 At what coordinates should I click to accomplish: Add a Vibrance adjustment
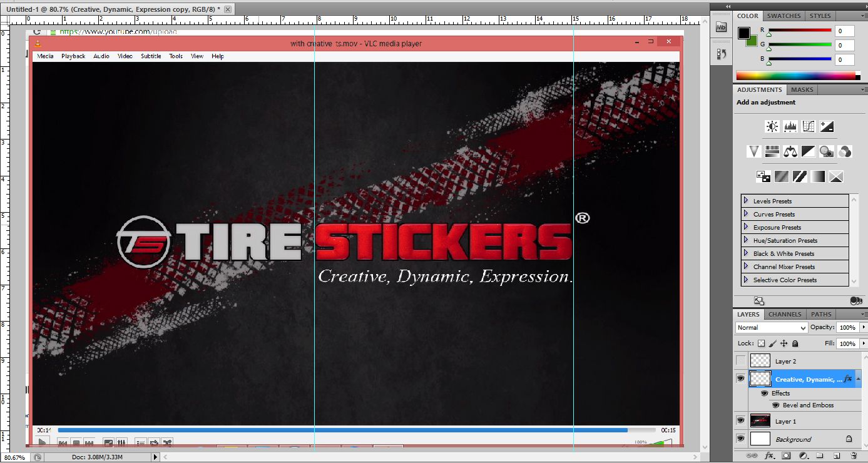(x=754, y=151)
